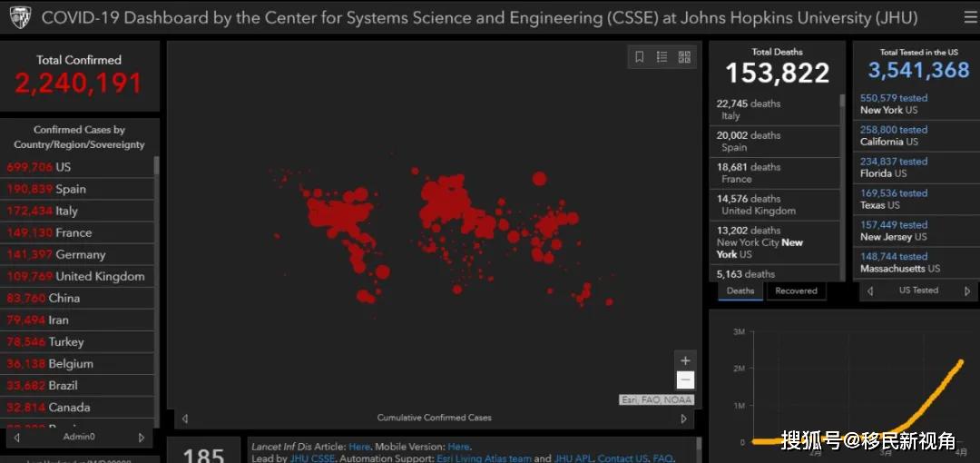Image resolution: width=980 pixels, height=463 pixels.
Task: Select the Belgium row in confirmed cases
Action: tap(77, 364)
